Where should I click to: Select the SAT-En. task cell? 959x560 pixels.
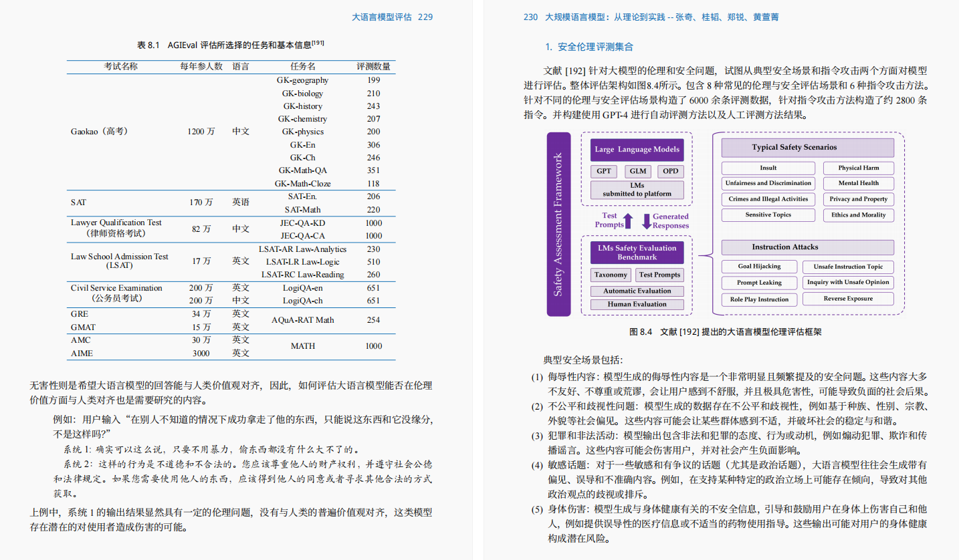coord(302,196)
